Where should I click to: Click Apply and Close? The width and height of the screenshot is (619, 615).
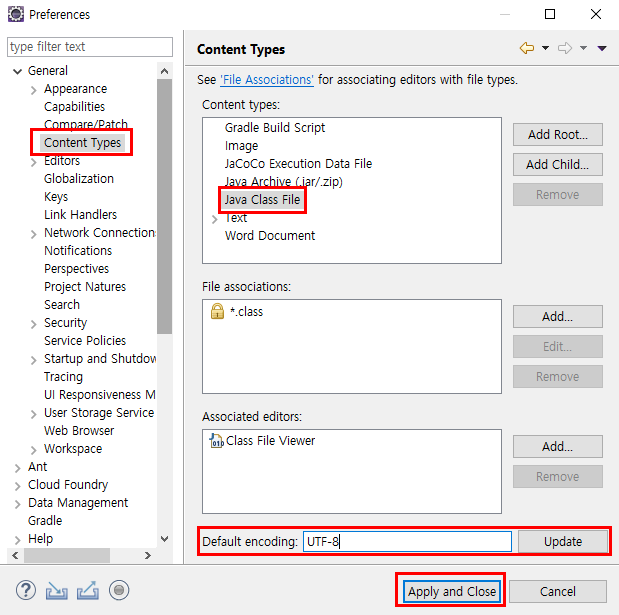452,591
